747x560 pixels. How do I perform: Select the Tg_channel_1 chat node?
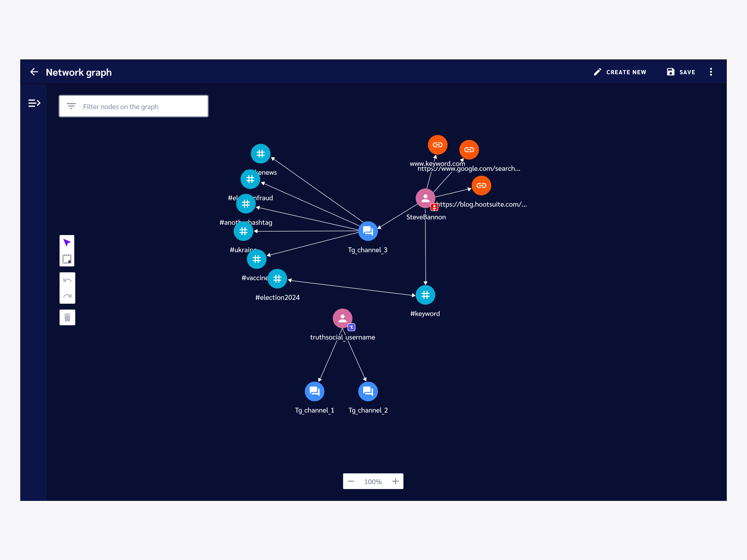click(x=315, y=392)
